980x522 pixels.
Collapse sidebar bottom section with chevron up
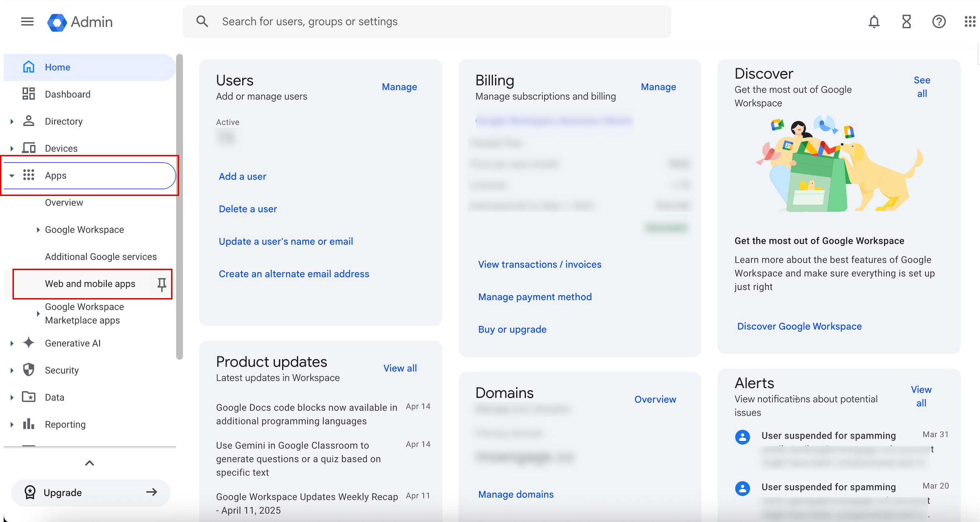pyautogui.click(x=90, y=463)
